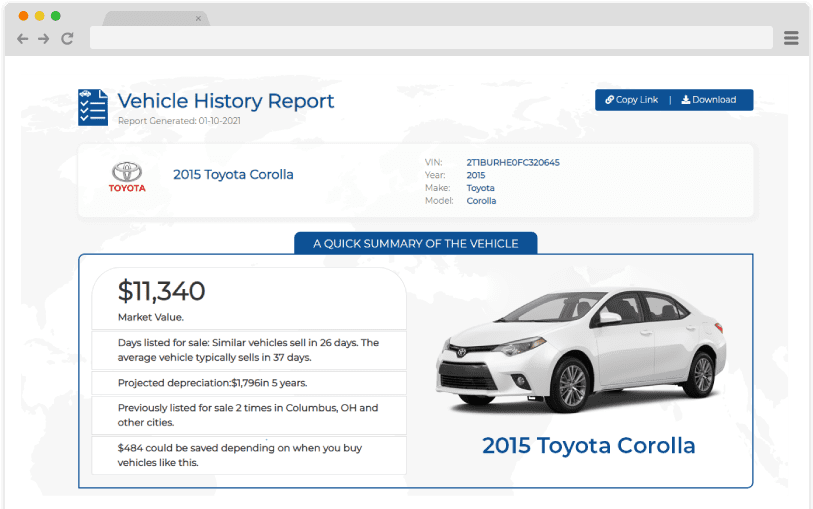Click the yellow macOS minimize dot
Screen dimensions: 813x509
point(39,16)
